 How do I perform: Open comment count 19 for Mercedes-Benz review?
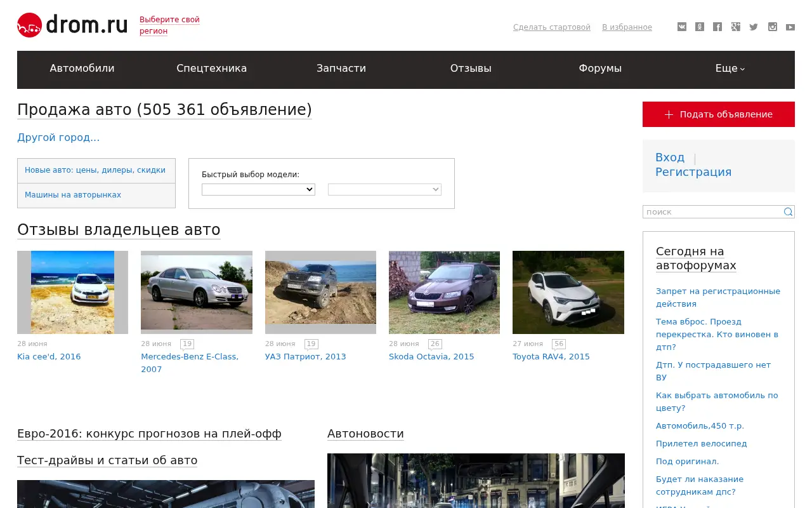click(x=187, y=344)
